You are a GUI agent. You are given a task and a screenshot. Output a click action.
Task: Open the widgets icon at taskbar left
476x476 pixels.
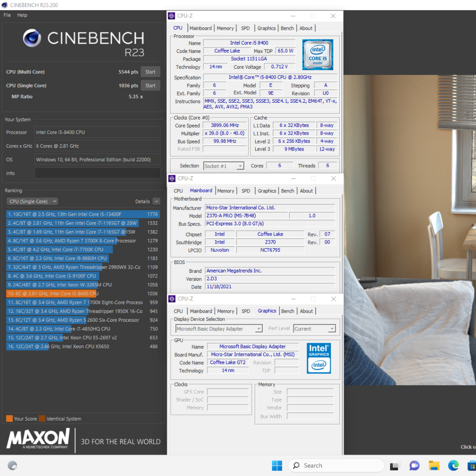(13, 465)
